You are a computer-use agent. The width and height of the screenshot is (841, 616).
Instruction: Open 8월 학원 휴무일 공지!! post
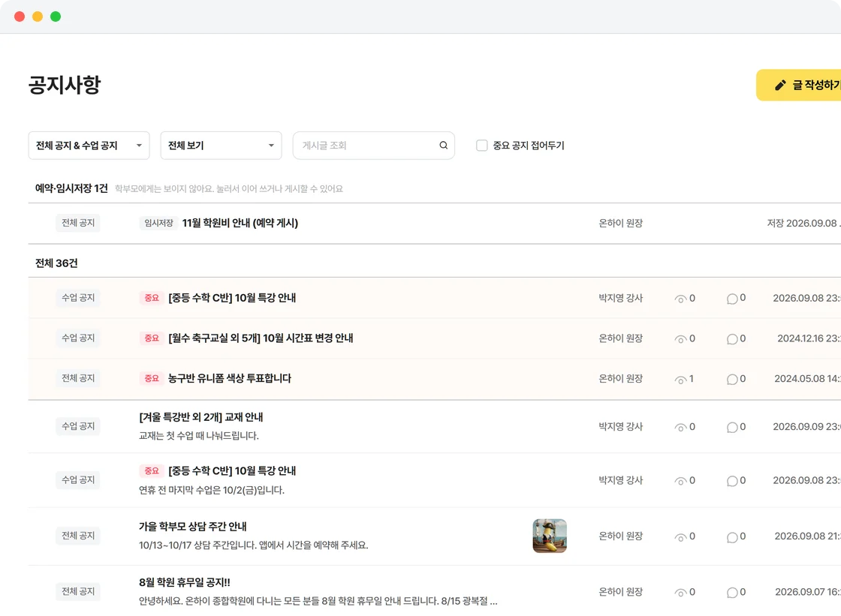185,582
